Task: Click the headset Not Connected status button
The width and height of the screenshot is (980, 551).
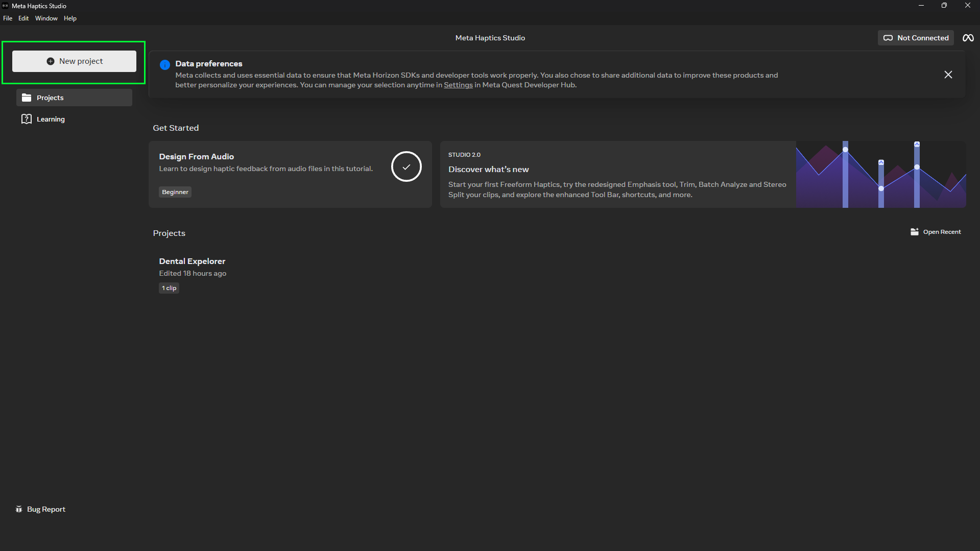Action: 916,38
